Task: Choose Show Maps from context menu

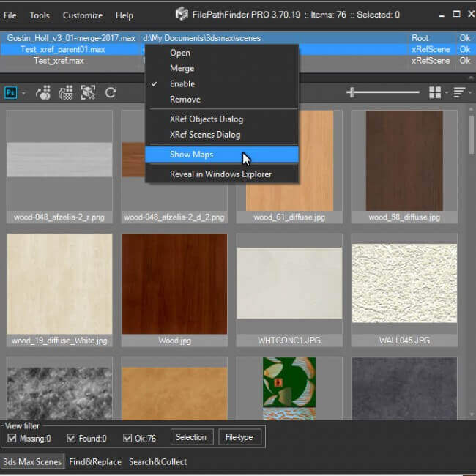Action: click(191, 155)
